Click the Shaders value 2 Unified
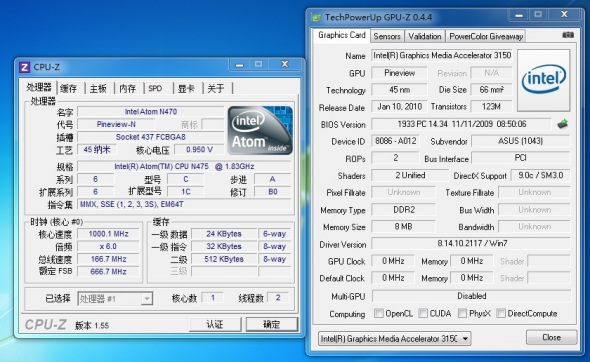Image resolution: width=590 pixels, height=362 pixels. pos(410,175)
